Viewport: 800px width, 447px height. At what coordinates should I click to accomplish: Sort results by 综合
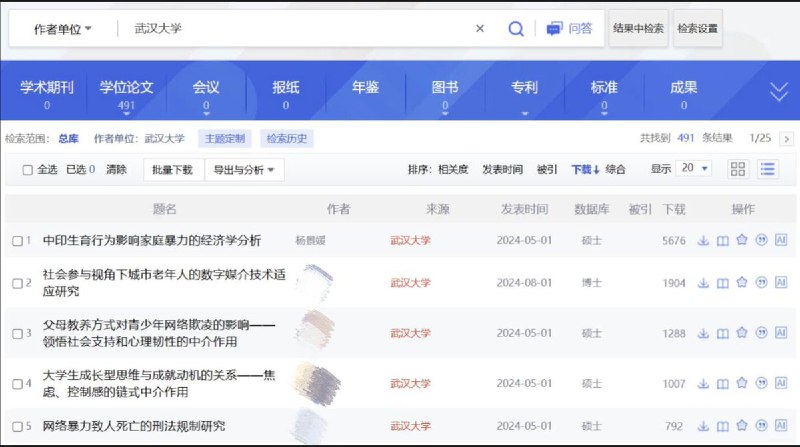615,169
